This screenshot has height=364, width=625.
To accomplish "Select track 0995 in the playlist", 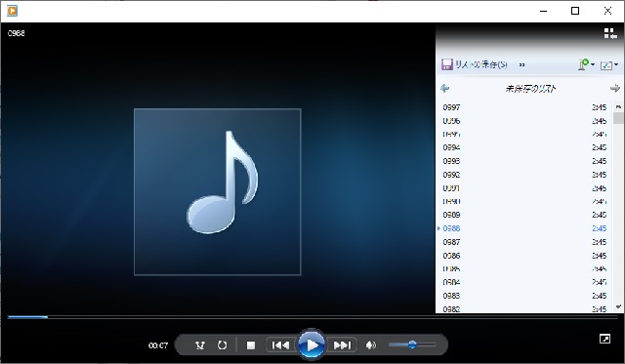I will (x=524, y=135).
